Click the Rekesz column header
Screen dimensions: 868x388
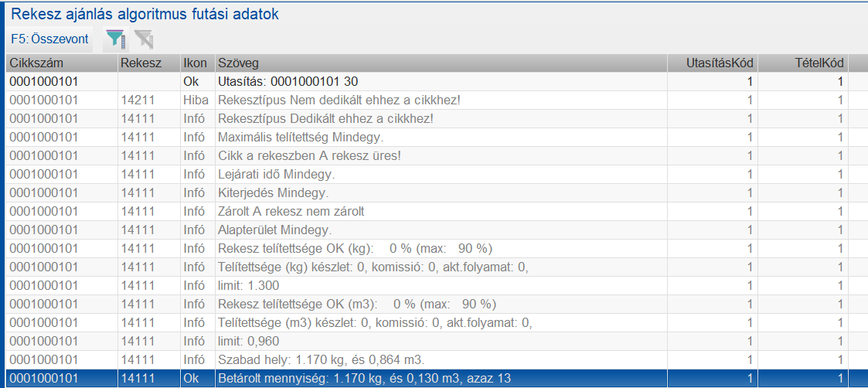click(x=147, y=63)
